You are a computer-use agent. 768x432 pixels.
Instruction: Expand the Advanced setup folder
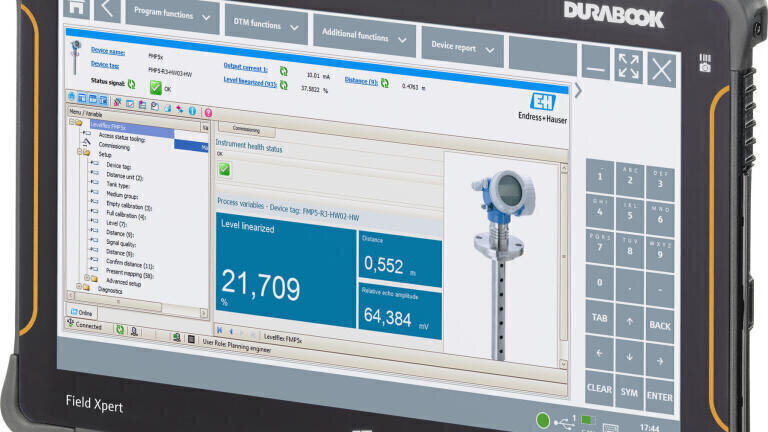(87, 277)
